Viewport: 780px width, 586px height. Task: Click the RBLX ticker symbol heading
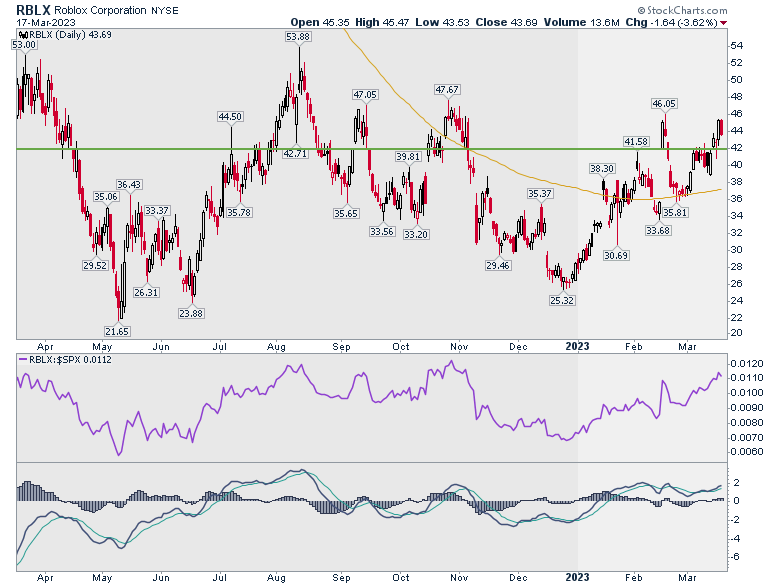[x=33, y=9]
